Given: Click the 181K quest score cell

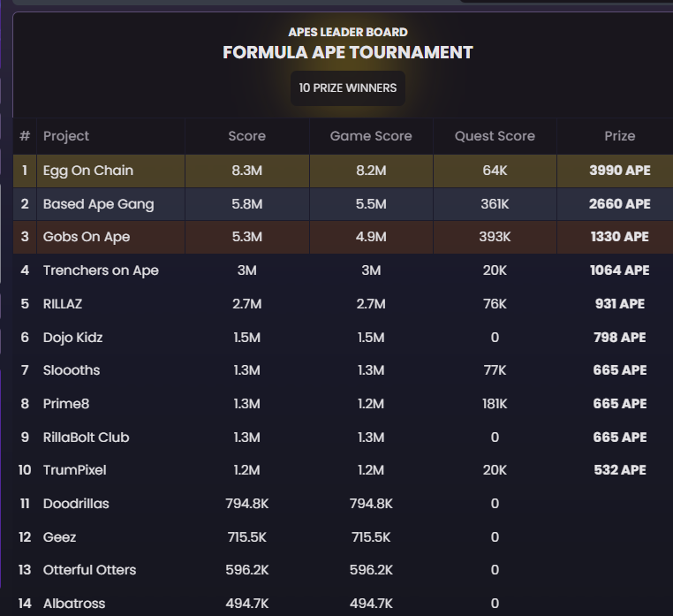Looking at the screenshot, I should 495,404.
